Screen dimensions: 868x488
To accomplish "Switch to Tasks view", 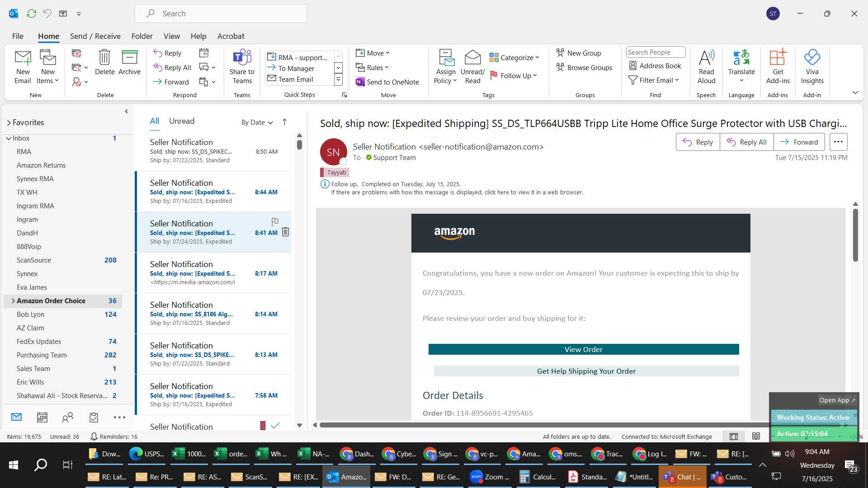I will pos(94,417).
